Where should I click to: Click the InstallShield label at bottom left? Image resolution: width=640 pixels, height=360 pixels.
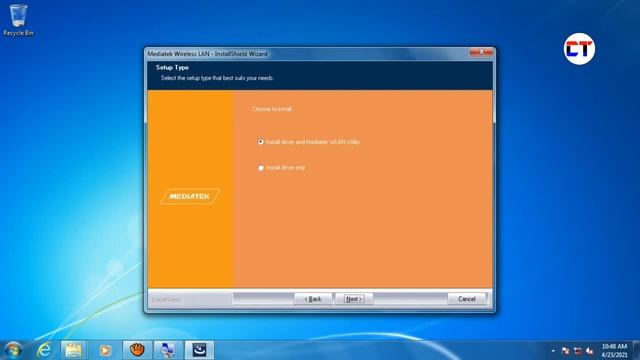coord(166,300)
